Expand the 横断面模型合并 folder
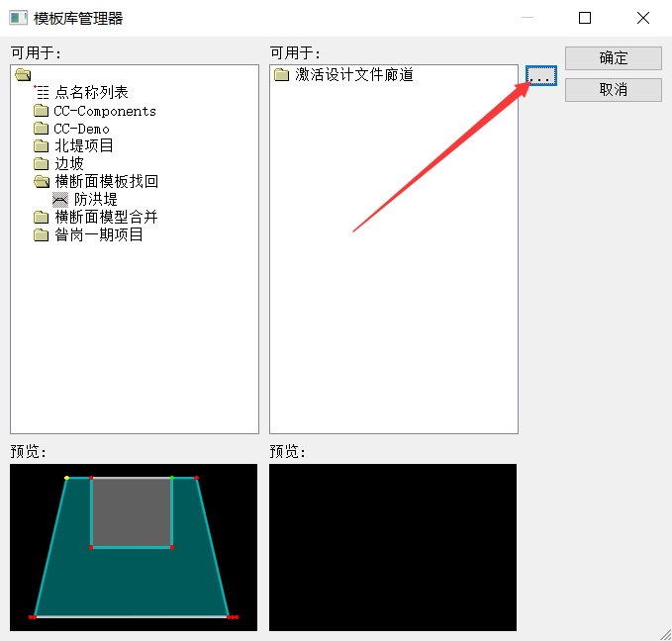This screenshot has height=641, width=672. coord(41,218)
